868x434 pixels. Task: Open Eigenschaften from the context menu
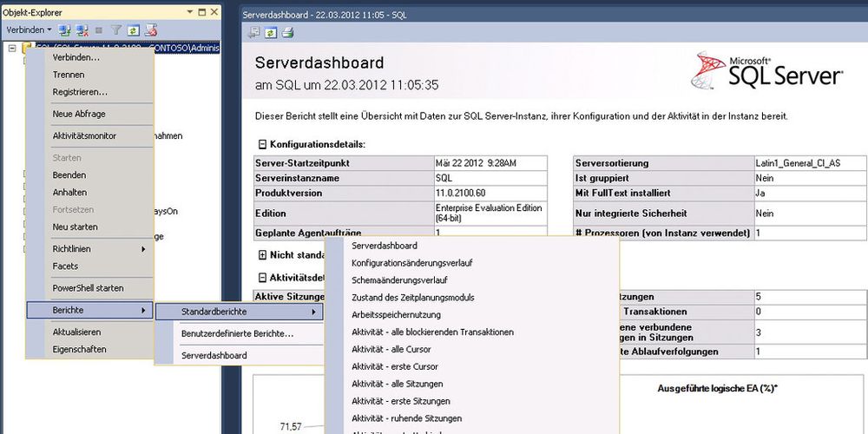coord(79,349)
